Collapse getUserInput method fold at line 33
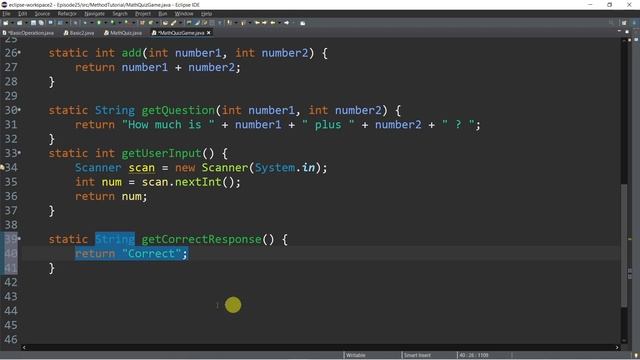This screenshot has width=640, height=360. [x=20, y=153]
